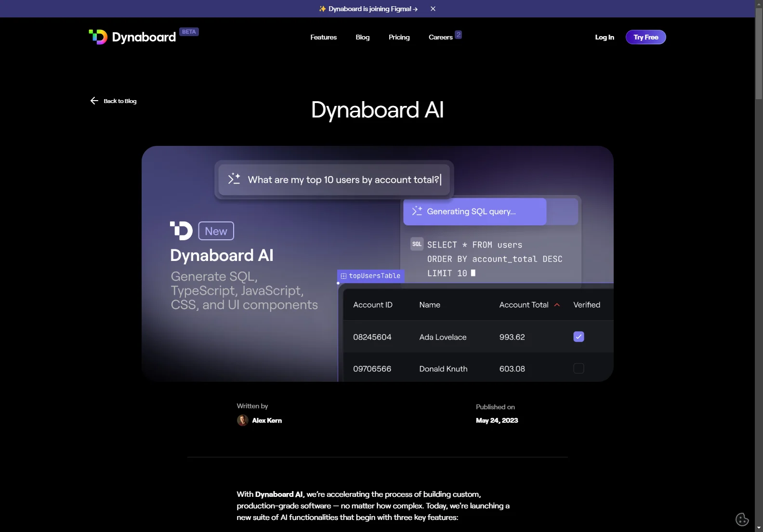
Task: Click the Dynaboard logo icon
Action: (x=98, y=37)
